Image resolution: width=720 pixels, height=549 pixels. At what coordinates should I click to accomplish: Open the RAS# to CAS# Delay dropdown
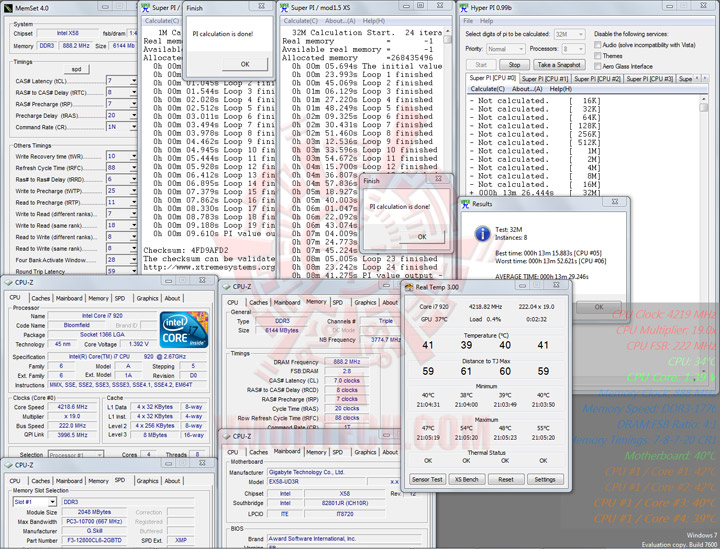pyautogui.click(x=133, y=92)
